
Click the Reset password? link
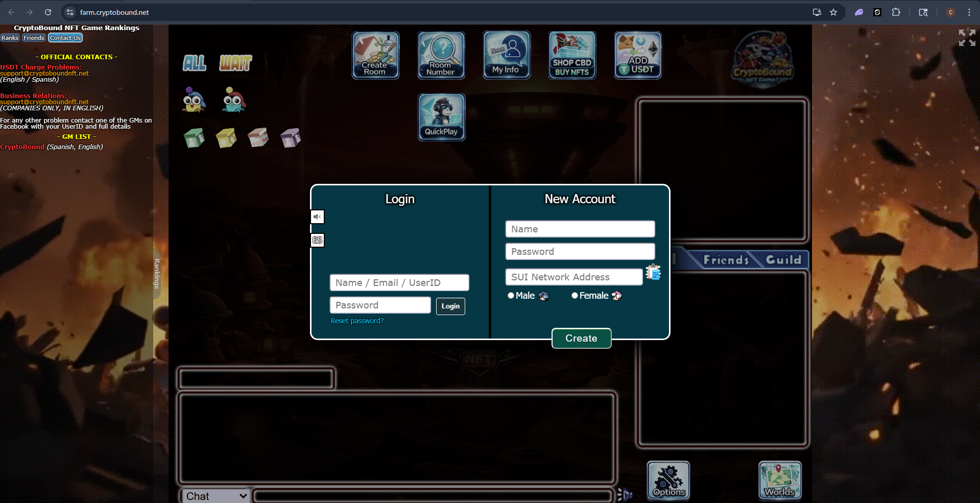tap(357, 321)
